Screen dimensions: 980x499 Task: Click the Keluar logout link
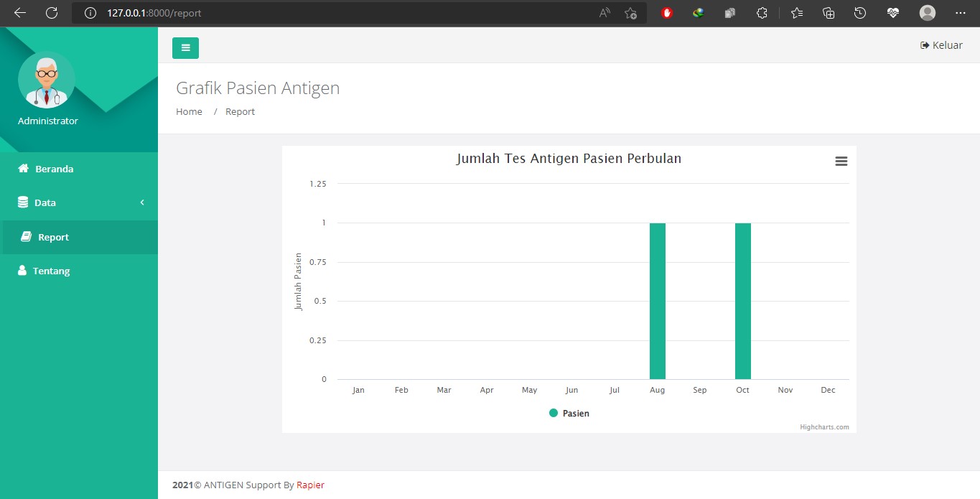click(x=941, y=45)
